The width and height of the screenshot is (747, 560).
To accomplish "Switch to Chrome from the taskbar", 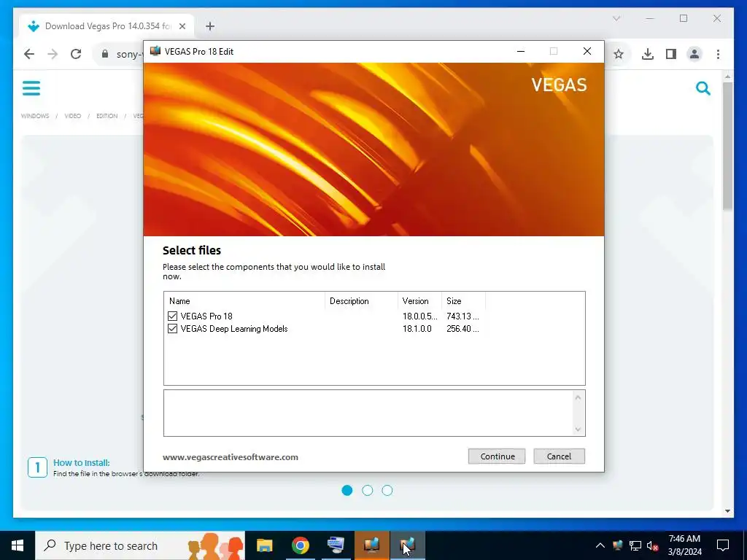I will (x=300, y=545).
